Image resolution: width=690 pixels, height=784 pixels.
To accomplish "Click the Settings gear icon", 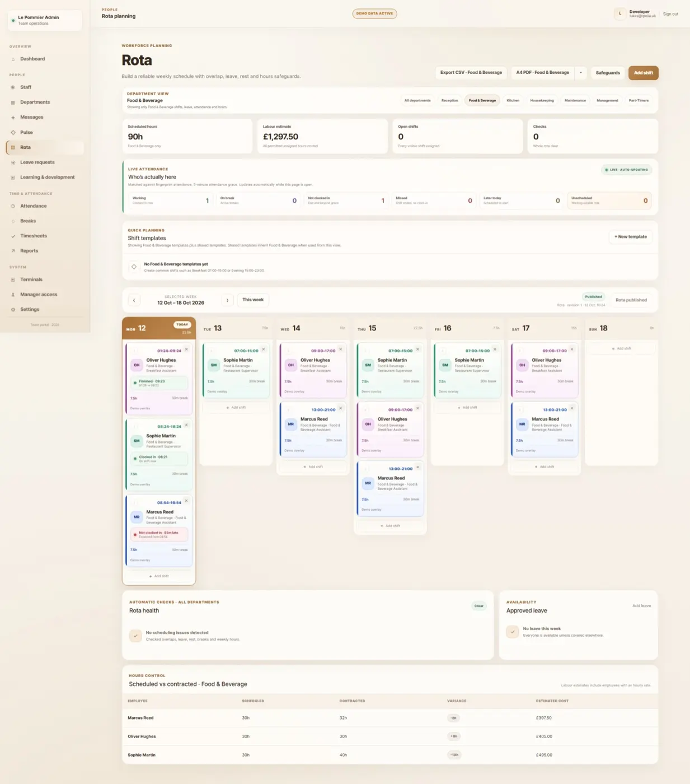I will point(13,310).
